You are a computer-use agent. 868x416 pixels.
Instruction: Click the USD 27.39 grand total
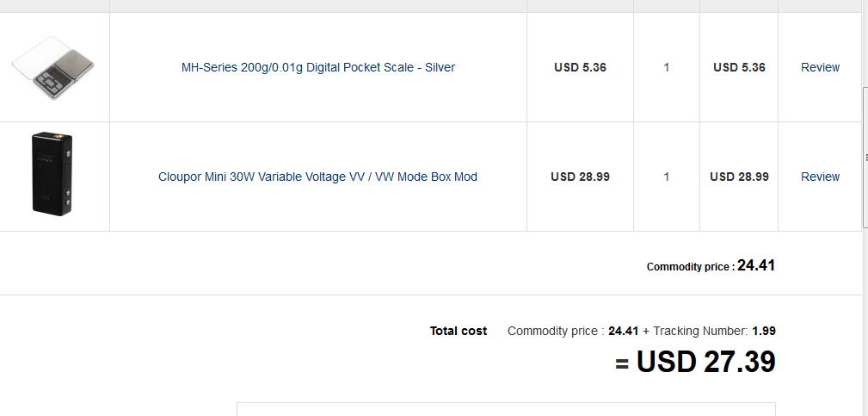tap(705, 362)
